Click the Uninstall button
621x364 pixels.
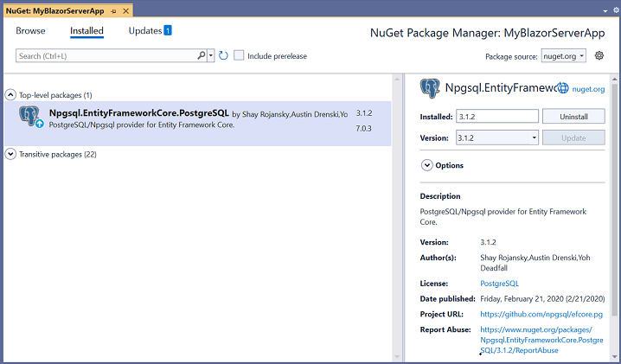pyautogui.click(x=573, y=117)
